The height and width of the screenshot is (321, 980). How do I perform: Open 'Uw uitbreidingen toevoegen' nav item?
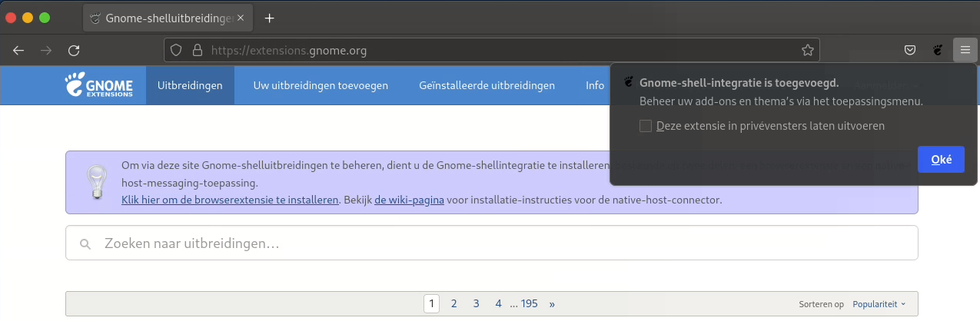pyautogui.click(x=321, y=85)
